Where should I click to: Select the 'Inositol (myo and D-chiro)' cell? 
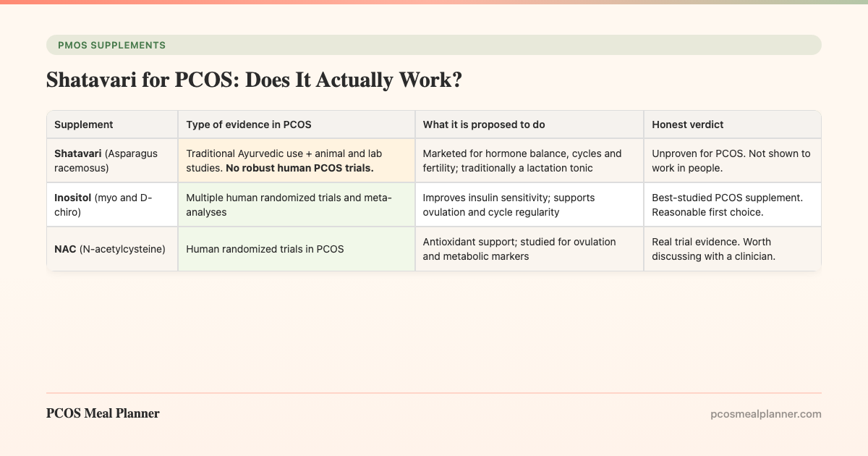point(112,205)
